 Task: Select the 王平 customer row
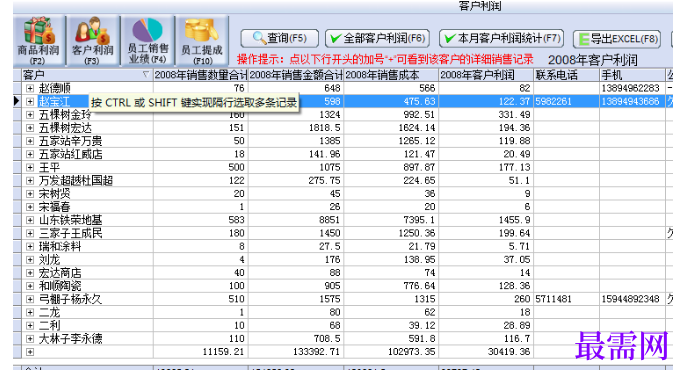point(343,167)
